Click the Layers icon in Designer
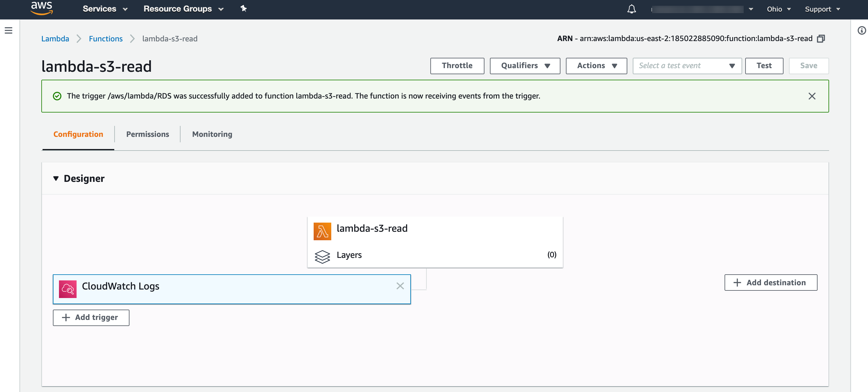Viewport: 868px width, 392px height. (322, 257)
